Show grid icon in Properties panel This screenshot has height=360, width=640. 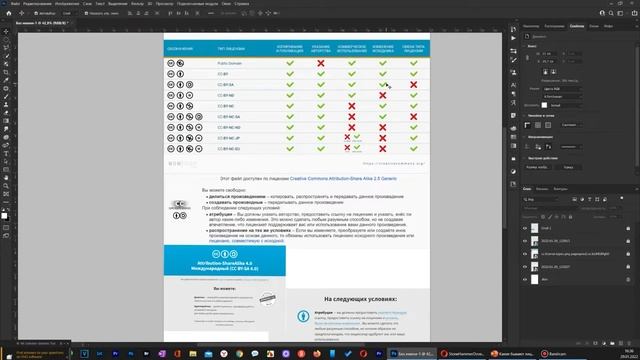(x=538, y=125)
